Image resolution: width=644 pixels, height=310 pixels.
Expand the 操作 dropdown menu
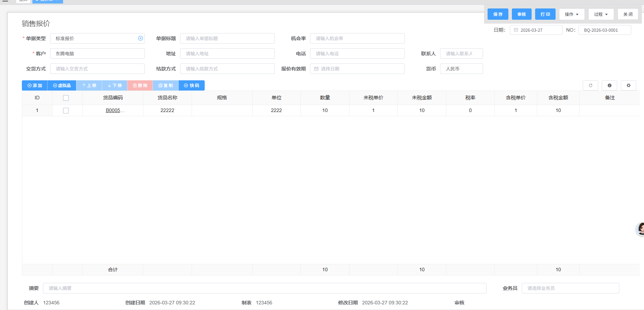pyautogui.click(x=571, y=14)
